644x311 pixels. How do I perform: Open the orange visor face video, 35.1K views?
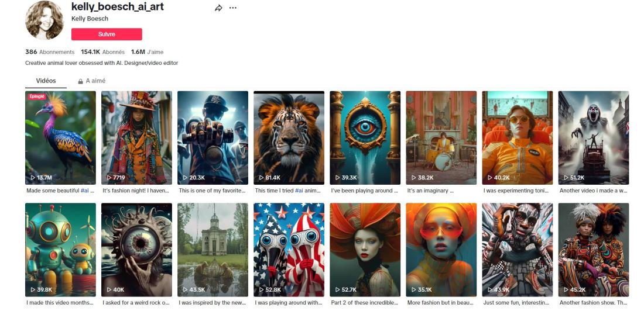441,250
